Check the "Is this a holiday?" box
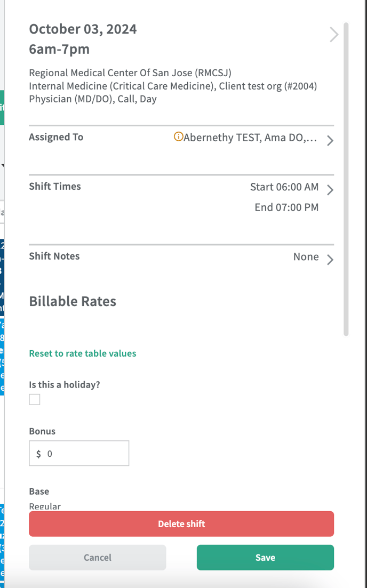Screen dimensions: 367x588 click(x=35, y=399)
